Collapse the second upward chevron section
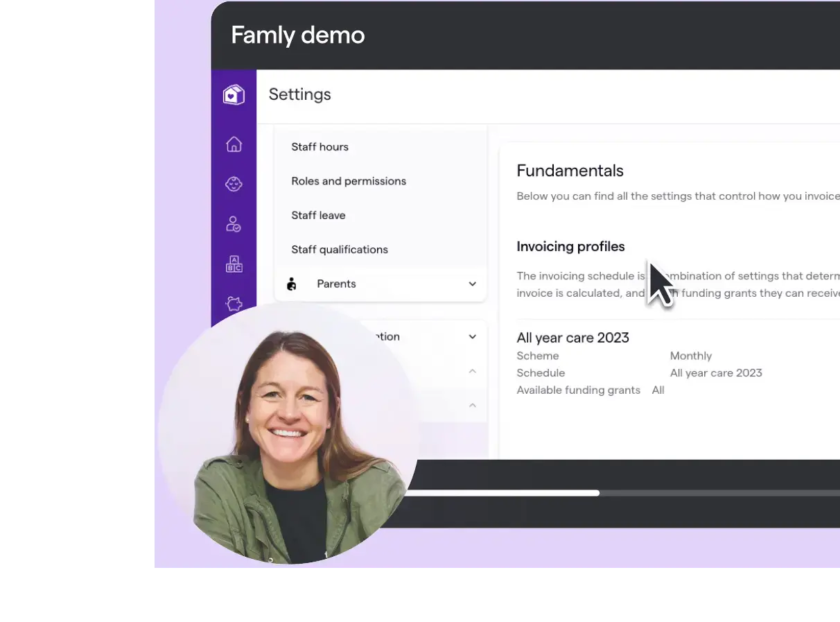The height and width of the screenshot is (622, 840). 473,405
